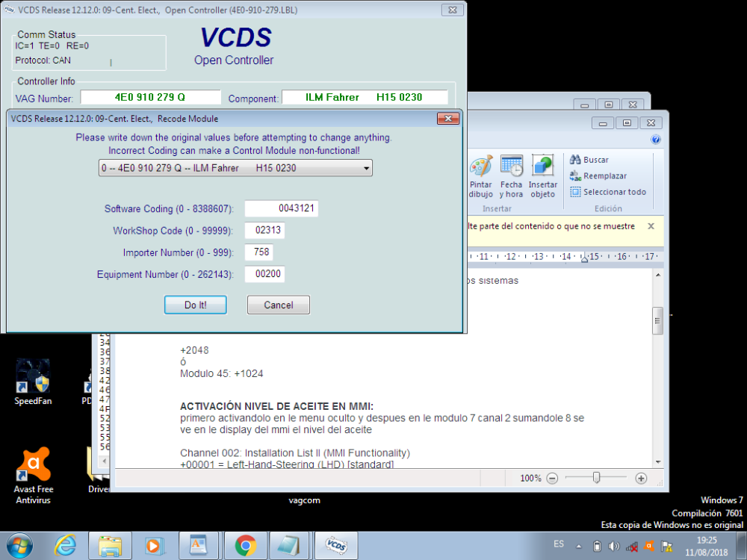Open the Windows Start menu
This screenshot has height=560, width=747.
click(x=19, y=546)
